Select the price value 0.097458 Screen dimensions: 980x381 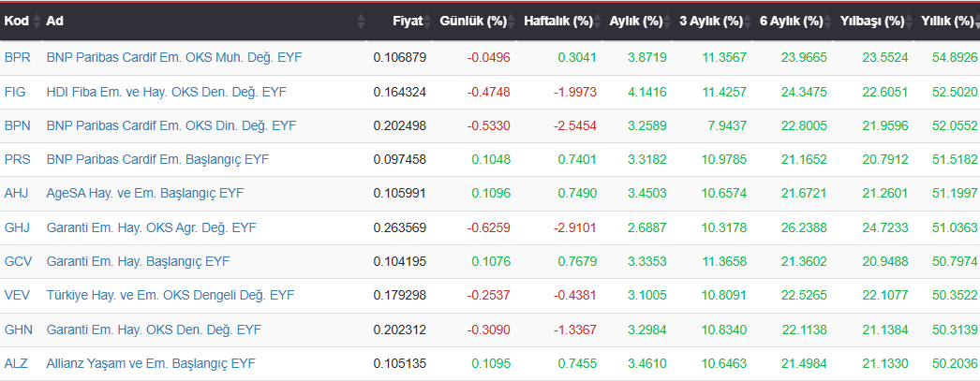point(400,159)
